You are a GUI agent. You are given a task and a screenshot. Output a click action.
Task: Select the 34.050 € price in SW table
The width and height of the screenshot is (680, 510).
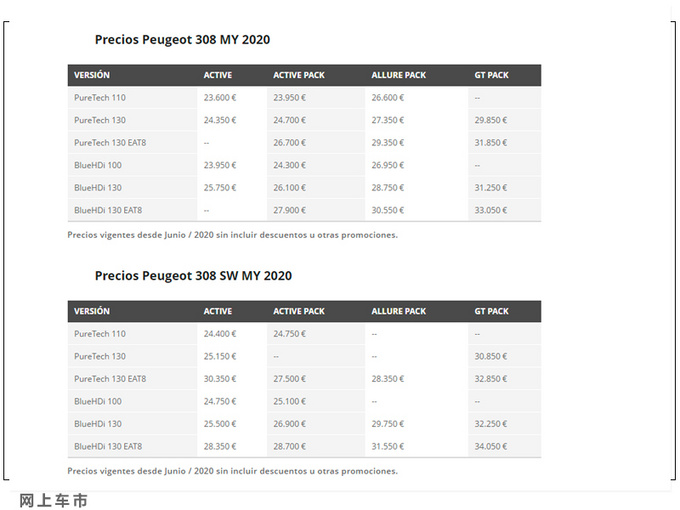(490, 446)
